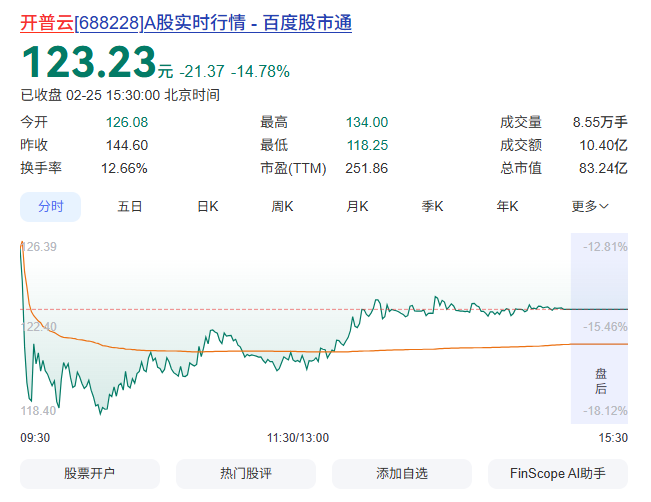Expand the 更多 dropdown menu

[590, 206]
